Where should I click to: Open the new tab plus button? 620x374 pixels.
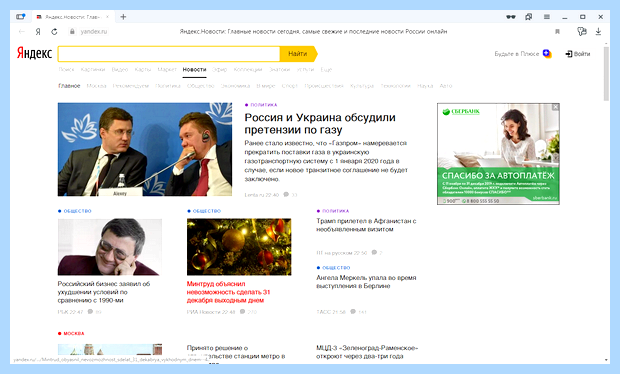123,17
